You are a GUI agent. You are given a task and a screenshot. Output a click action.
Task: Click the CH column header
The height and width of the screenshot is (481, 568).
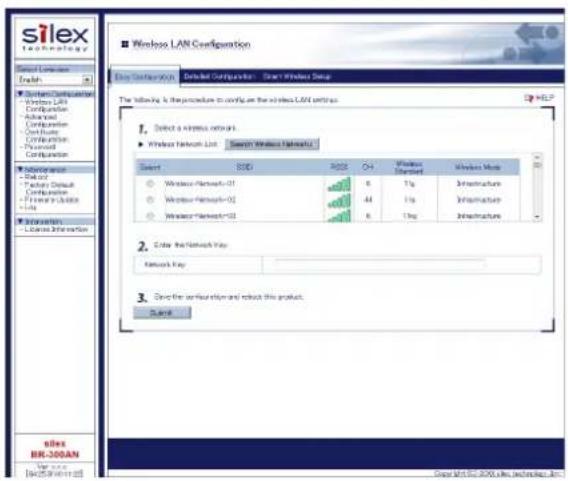tap(368, 167)
